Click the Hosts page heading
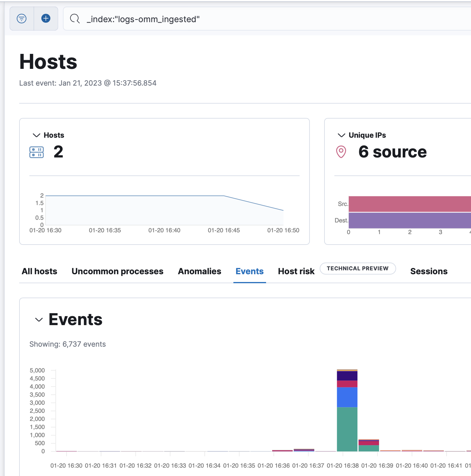Viewport: 471px width, 476px height. 48,62
